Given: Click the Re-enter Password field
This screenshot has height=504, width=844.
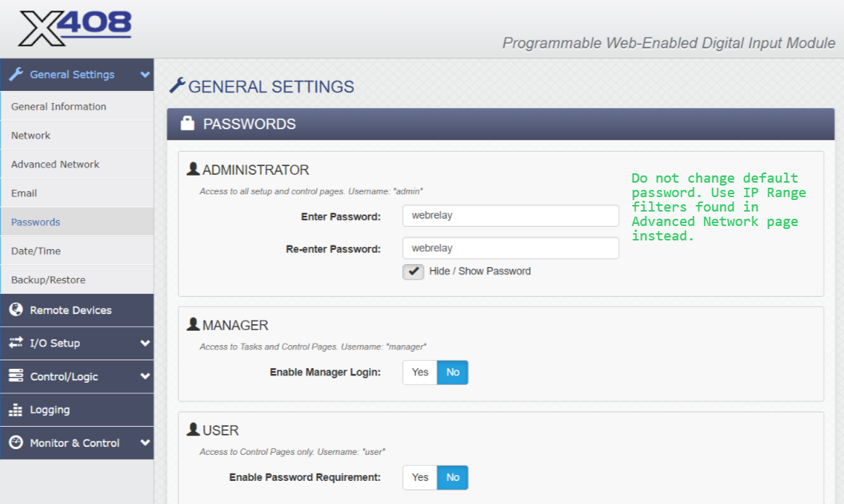Looking at the screenshot, I should tap(510, 248).
